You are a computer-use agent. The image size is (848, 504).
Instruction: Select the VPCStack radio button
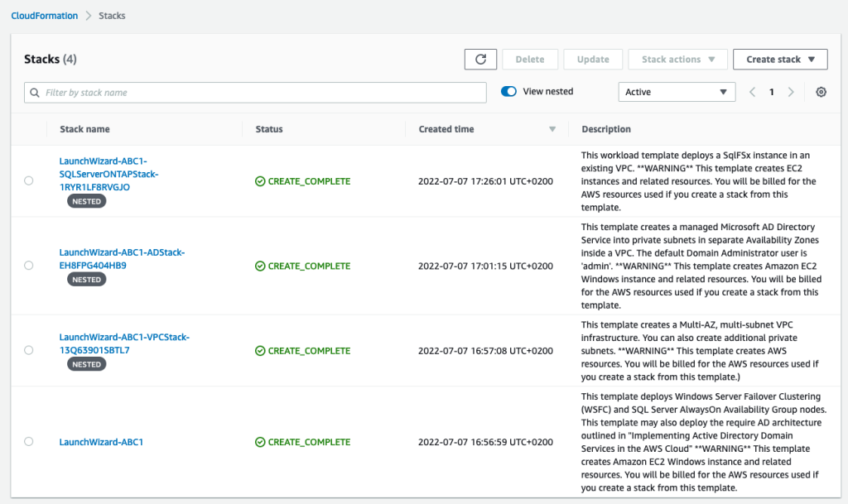pyautogui.click(x=28, y=349)
